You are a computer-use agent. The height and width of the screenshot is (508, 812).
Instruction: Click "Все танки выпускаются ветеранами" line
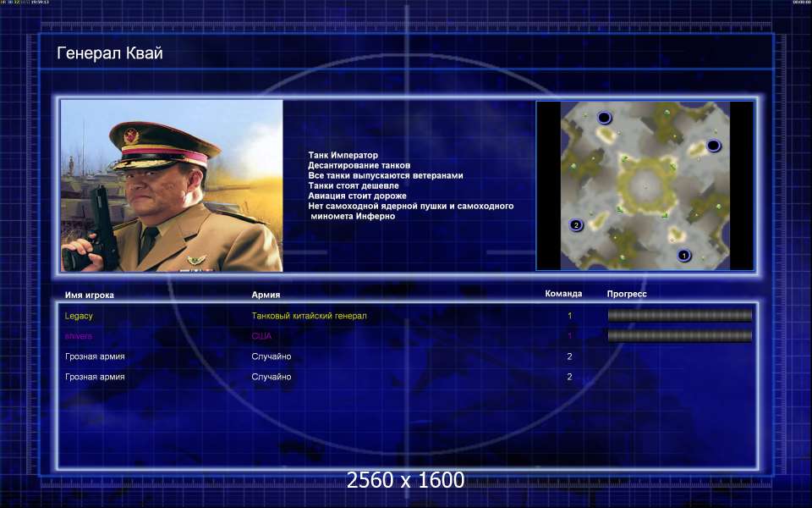386,175
